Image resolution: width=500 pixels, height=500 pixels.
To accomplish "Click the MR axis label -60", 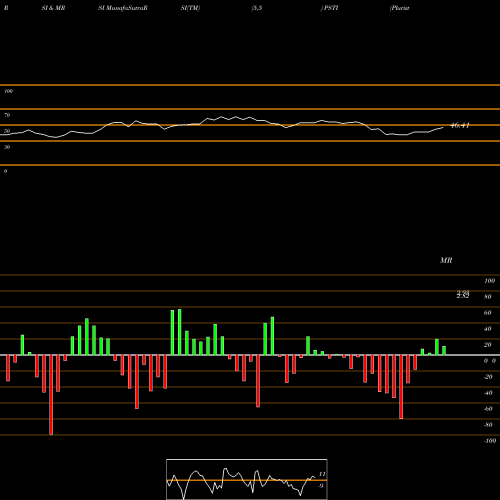I will tap(488, 409).
